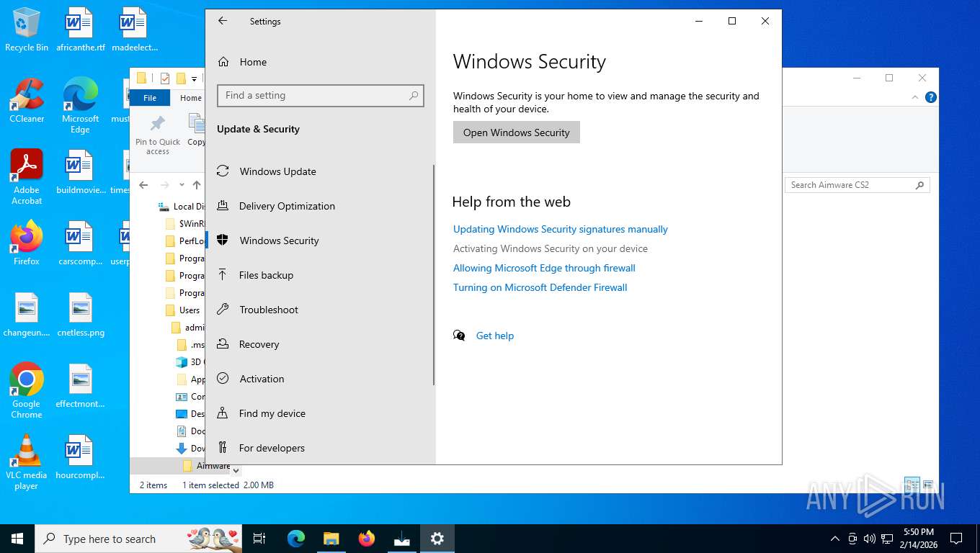This screenshot has height=553, width=980.
Task: Open Activation settings page
Action: [x=262, y=379]
